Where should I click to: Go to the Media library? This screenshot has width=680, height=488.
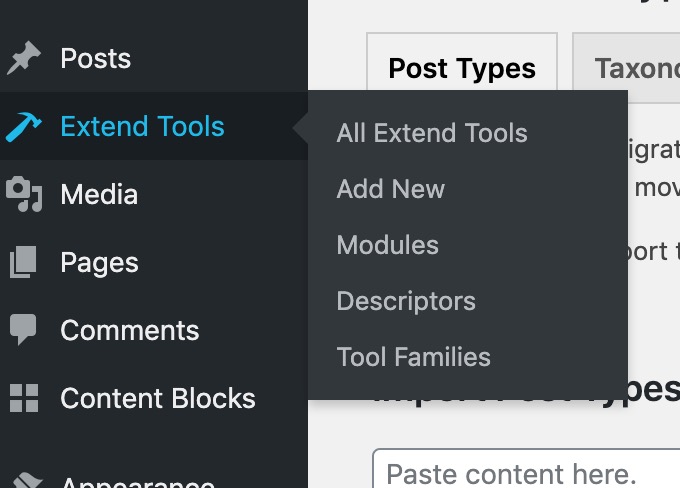pos(99,194)
